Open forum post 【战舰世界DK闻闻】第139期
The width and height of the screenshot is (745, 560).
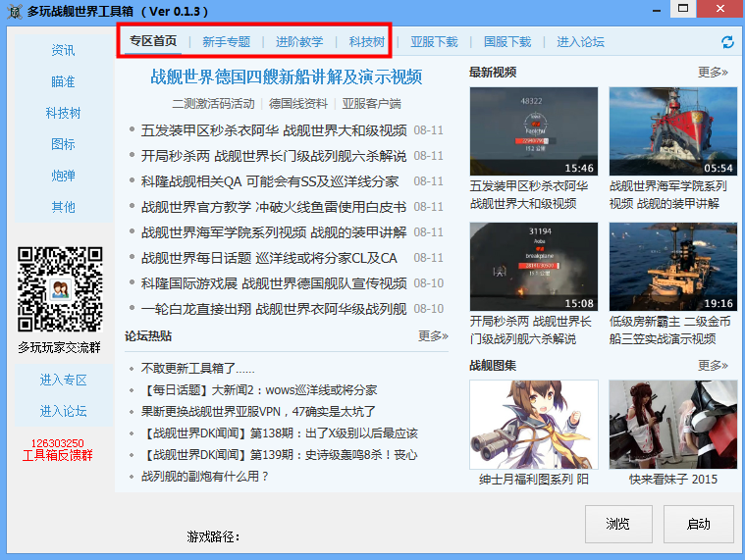pos(280,455)
